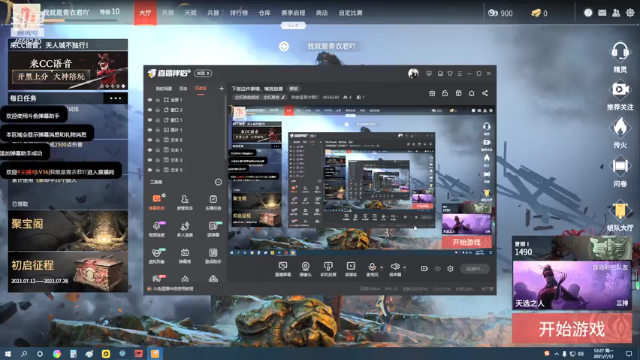Click the share icon in streaming app header

485,93
